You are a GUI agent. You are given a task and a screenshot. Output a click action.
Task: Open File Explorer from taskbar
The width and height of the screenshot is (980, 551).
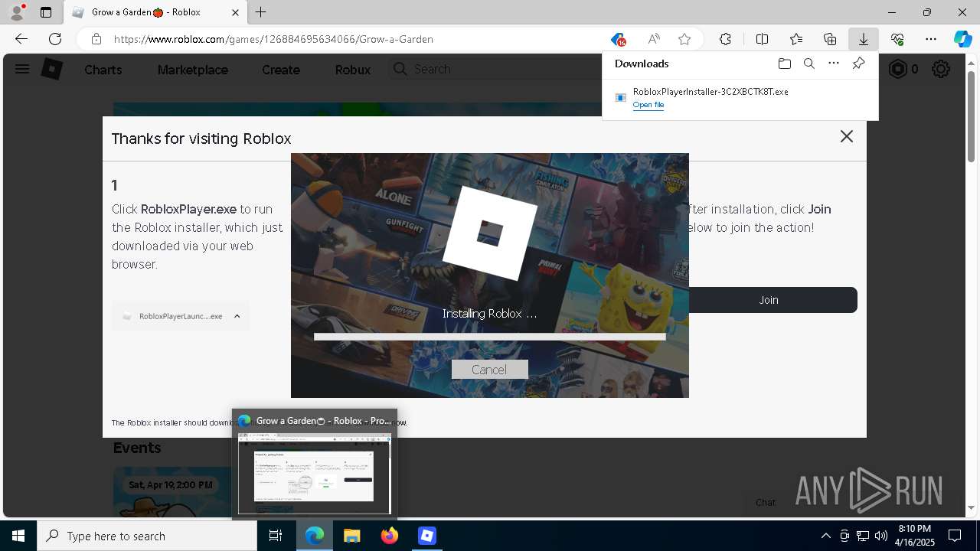tap(351, 536)
